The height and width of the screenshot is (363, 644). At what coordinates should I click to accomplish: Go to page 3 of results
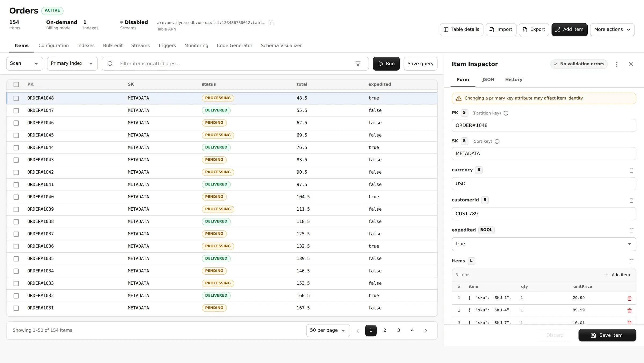click(398, 330)
